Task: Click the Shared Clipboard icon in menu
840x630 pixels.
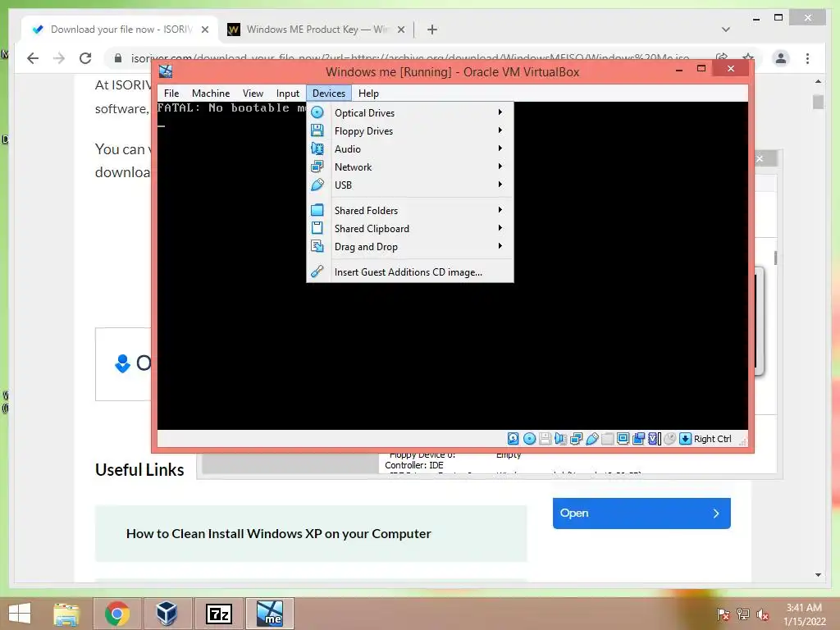Action: [x=317, y=228]
